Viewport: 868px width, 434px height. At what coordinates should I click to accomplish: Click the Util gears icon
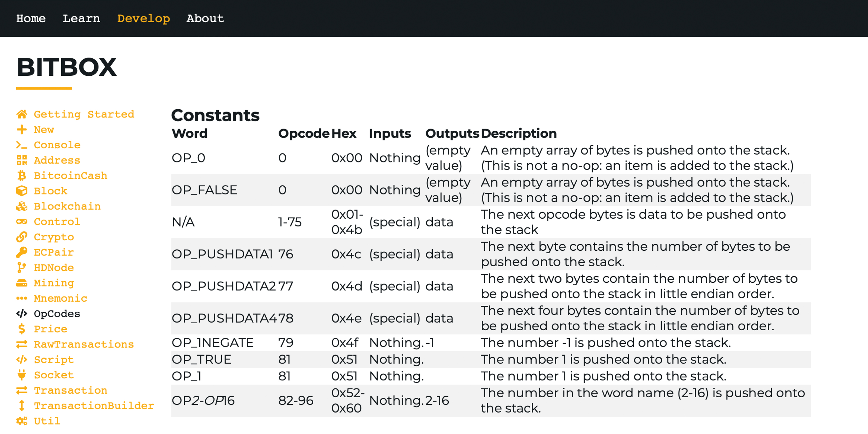(22, 421)
